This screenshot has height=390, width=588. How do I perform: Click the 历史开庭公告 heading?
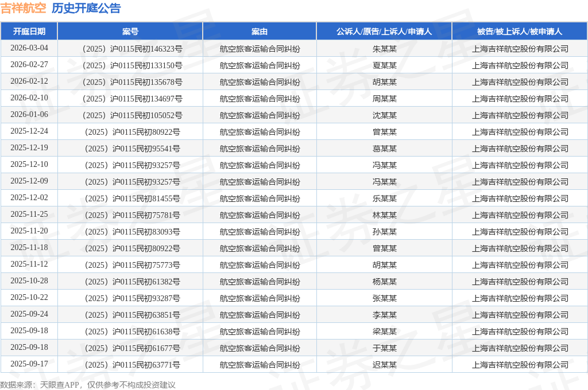pos(86,8)
